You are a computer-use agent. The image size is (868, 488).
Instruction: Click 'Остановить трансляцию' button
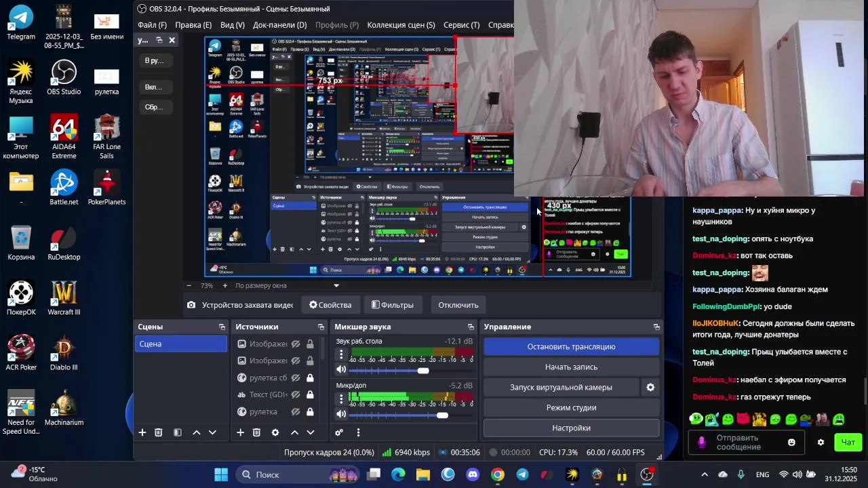coord(571,346)
